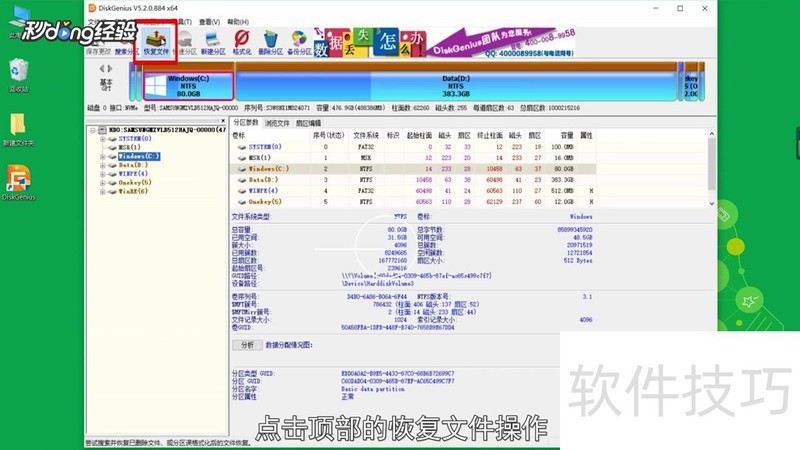Open the 查看(V) View menu
Image resolution: width=800 pixels, height=450 pixels.
pyautogui.click(x=209, y=22)
